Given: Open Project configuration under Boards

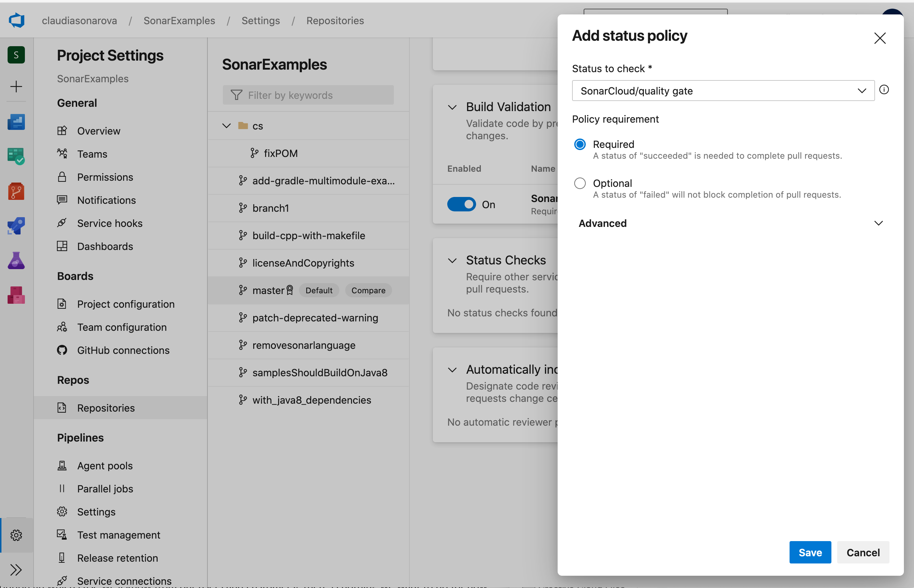Looking at the screenshot, I should coord(126,304).
